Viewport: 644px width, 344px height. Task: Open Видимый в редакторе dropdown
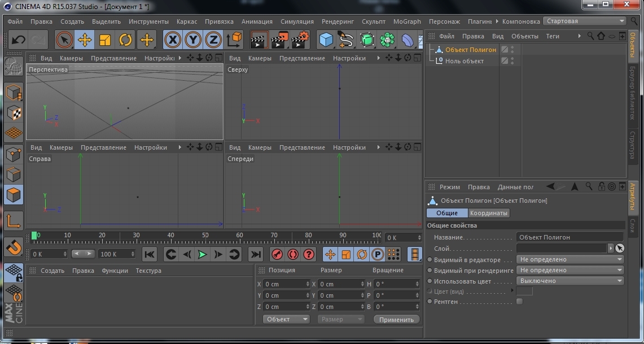pyautogui.click(x=570, y=259)
